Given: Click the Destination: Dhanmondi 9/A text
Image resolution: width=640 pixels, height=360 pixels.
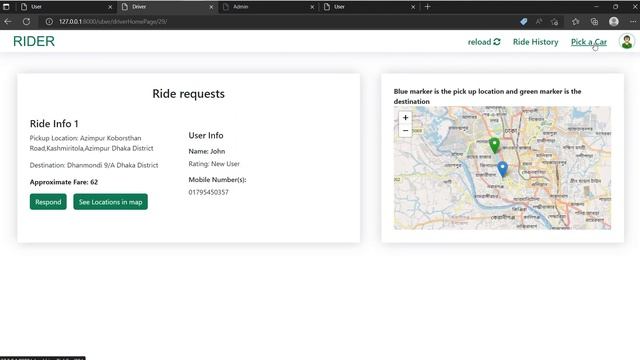Looking at the screenshot, I should (94, 165).
